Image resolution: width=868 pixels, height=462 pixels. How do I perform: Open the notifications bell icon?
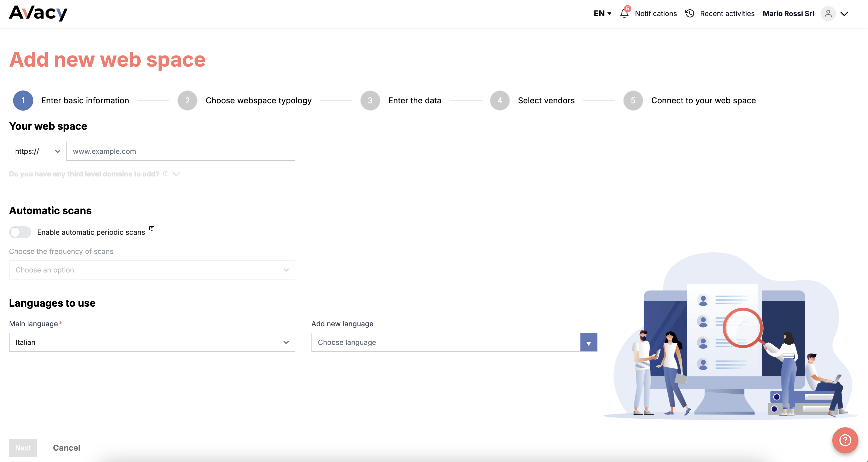(x=624, y=14)
